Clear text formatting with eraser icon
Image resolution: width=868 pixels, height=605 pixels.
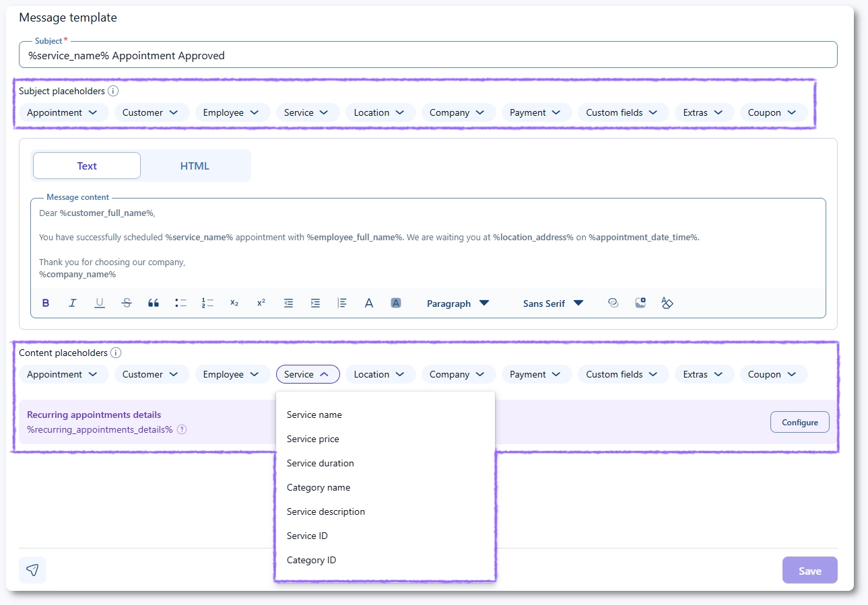[667, 304]
